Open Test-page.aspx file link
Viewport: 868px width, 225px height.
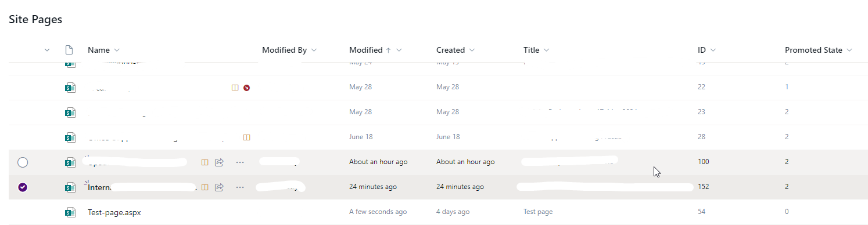pyautogui.click(x=114, y=212)
